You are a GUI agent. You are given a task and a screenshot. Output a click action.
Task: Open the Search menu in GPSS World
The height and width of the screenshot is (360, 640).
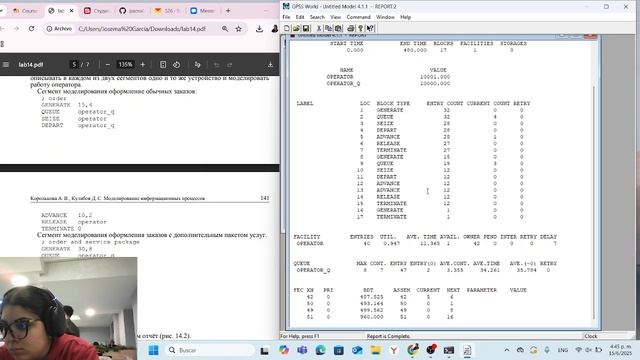click(317, 17)
